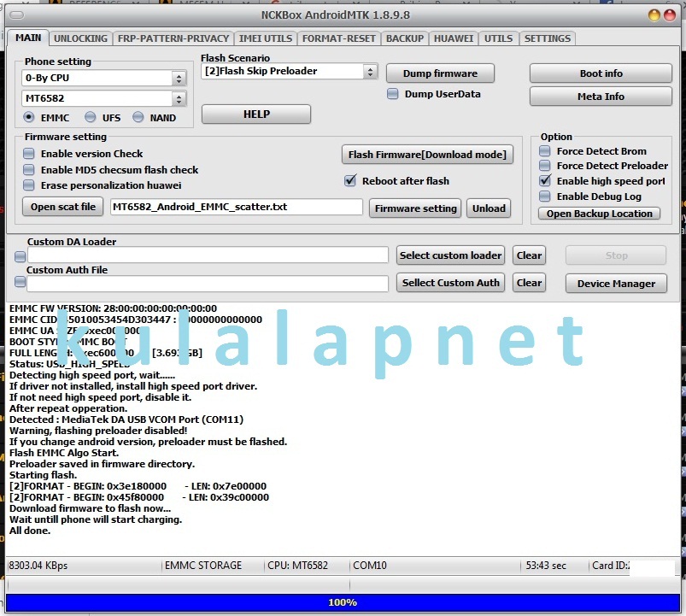Click the Meta Info button
This screenshot has height=616, width=686.
pos(601,97)
